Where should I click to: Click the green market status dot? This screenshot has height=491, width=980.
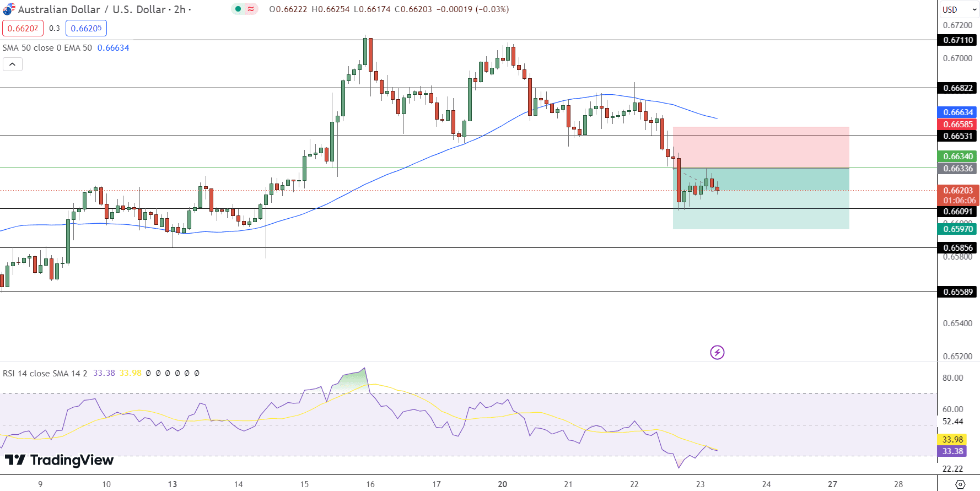[238, 9]
